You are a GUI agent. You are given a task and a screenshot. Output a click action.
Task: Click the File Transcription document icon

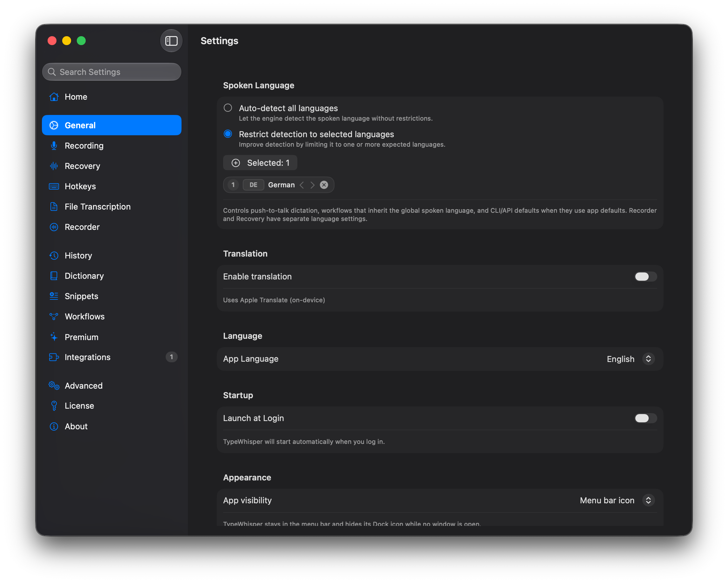[54, 207]
